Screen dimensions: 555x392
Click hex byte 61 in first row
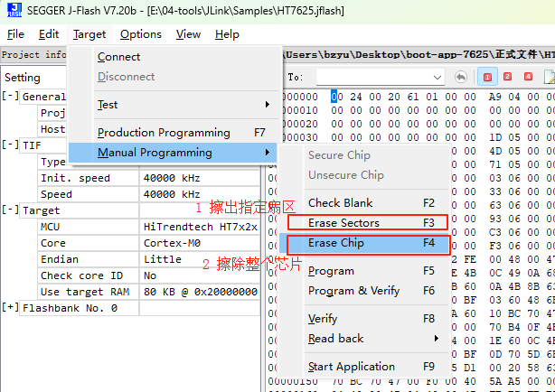point(413,97)
